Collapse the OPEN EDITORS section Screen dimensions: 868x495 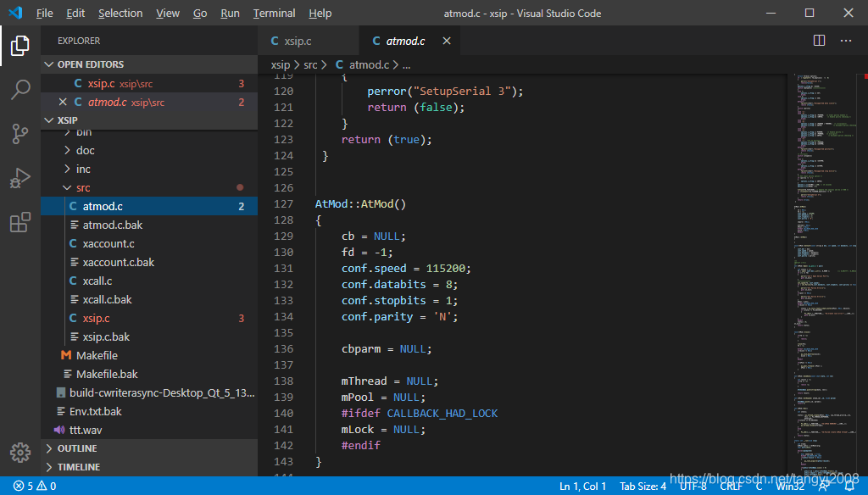pos(149,64)
